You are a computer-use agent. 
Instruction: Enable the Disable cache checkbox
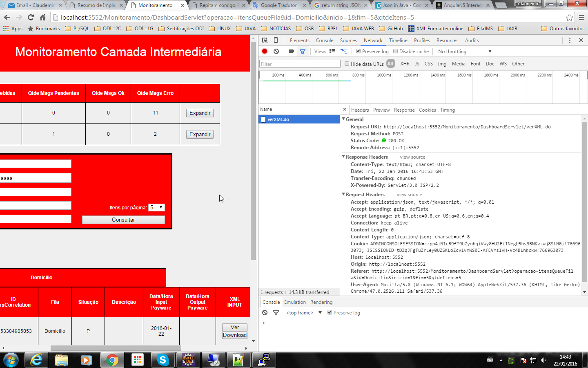coord(395,51)
